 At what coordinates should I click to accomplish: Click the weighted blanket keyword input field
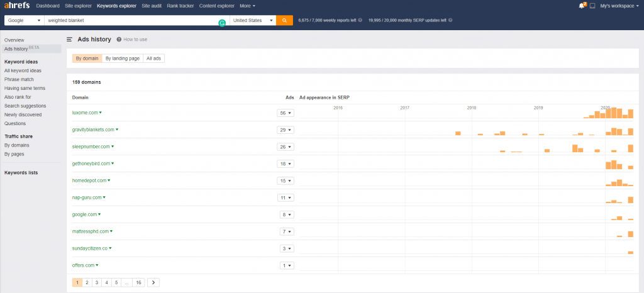132,20
